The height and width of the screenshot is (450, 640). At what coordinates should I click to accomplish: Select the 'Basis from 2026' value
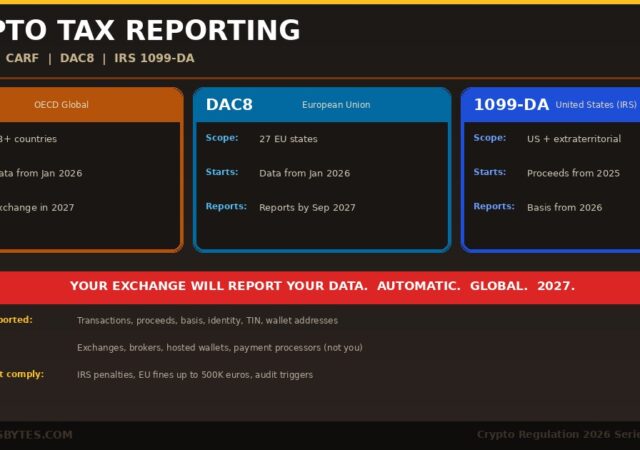click(564, 207)
